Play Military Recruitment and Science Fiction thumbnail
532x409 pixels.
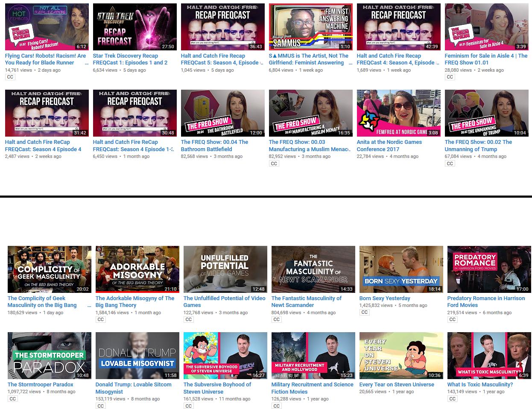(313, 356)
